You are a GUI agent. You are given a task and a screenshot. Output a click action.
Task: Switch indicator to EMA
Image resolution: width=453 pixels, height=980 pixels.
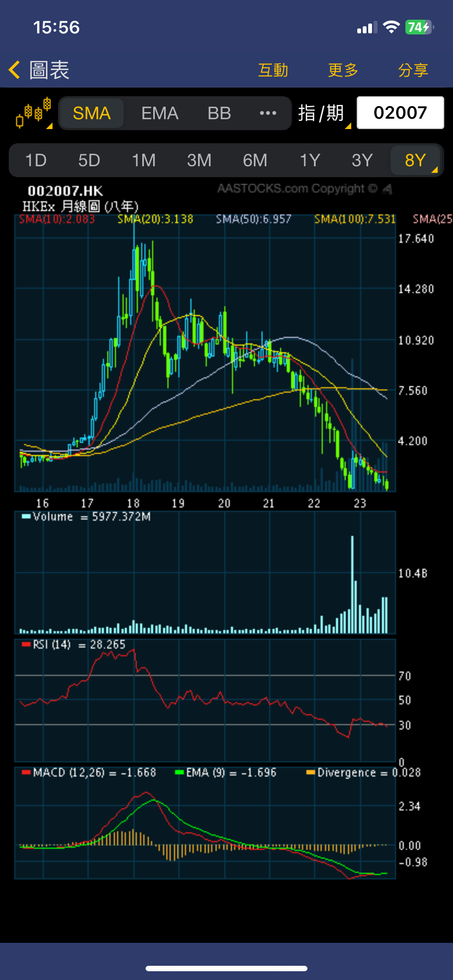click(x=160, y=113)
